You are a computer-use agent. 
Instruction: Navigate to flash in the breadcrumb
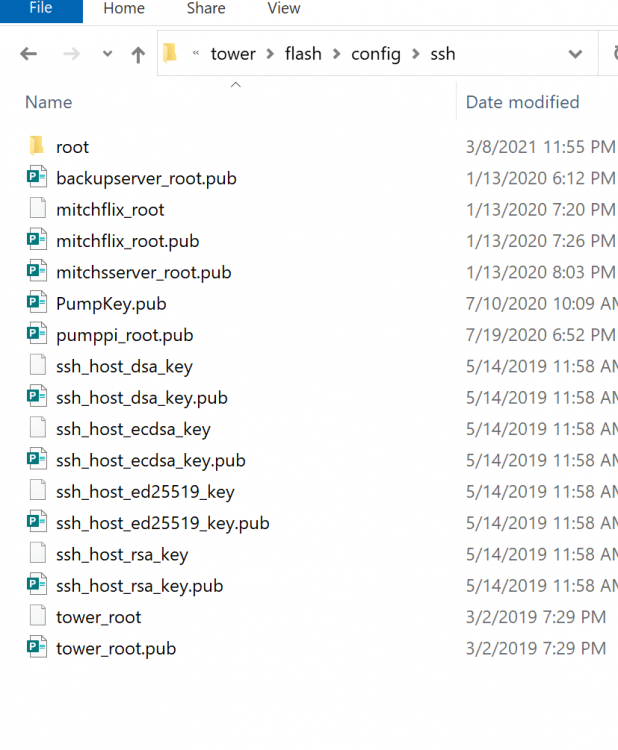(x=303, y=54)
